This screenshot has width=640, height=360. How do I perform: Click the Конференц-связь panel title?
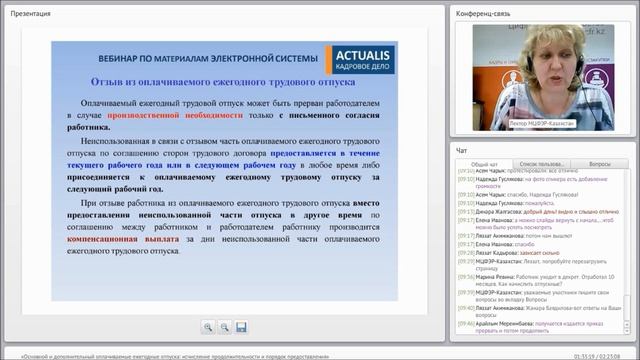(x=483, y=13)
